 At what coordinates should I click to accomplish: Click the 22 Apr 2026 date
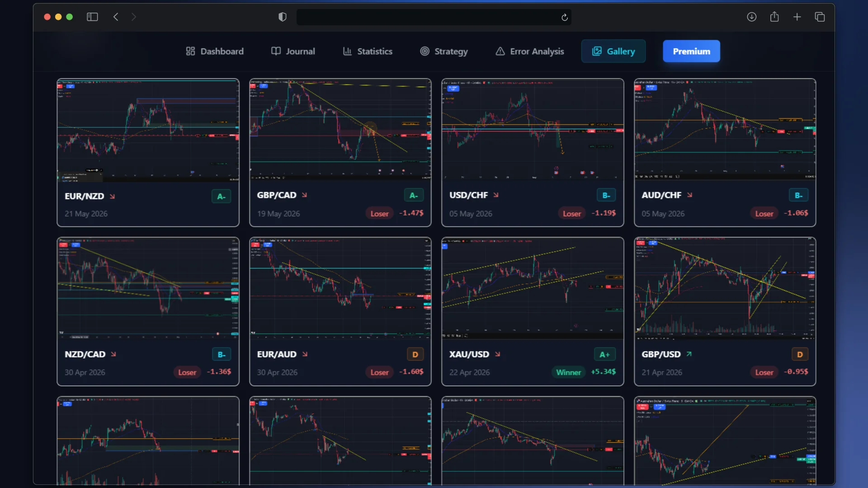[469, 372]
